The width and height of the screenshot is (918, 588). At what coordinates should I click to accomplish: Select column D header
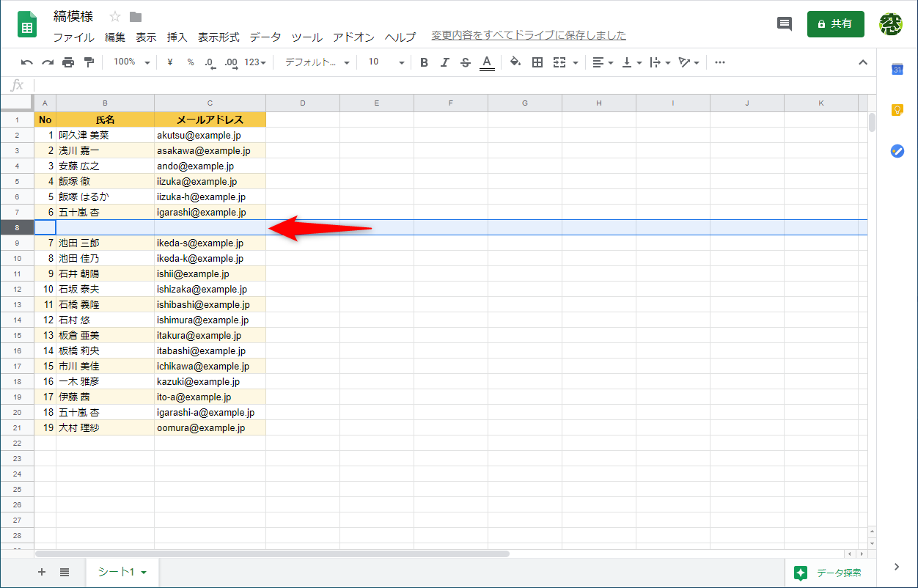click(303, 103)
